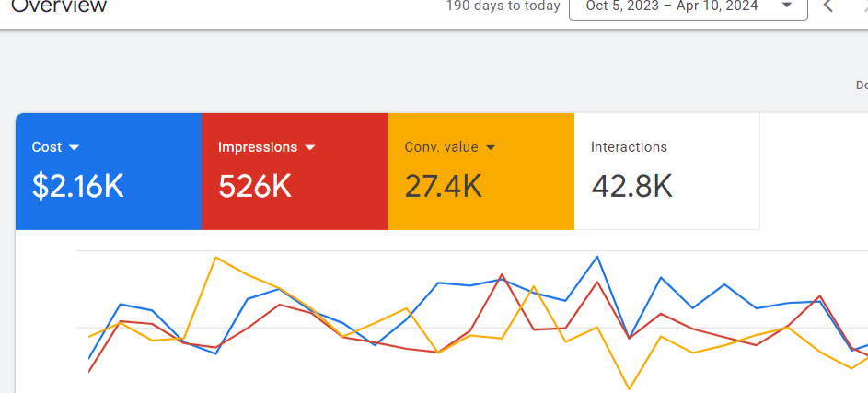Click the $2.16K cost value

[77, 186]
